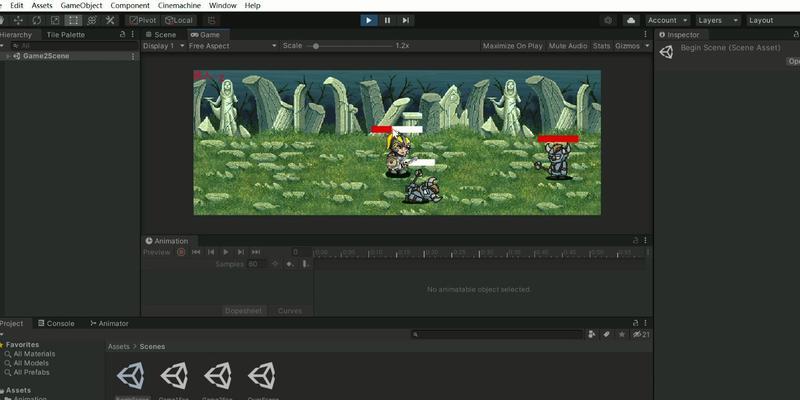Image resolution: width=800 pixels, height=400 pixels.
Task: Click the Begin Scene asset icon
Action: 666,52
